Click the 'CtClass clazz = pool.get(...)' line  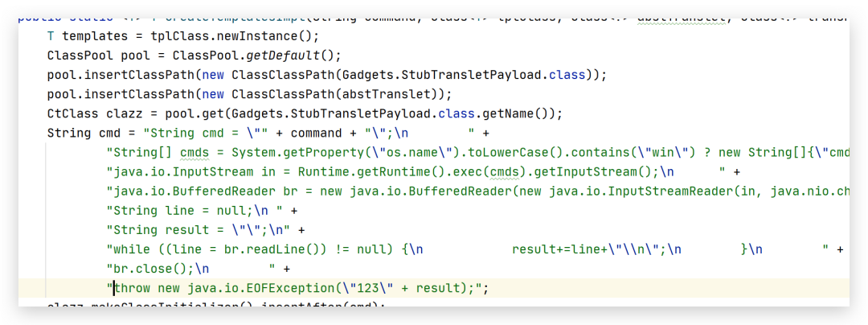click(305, 113)
